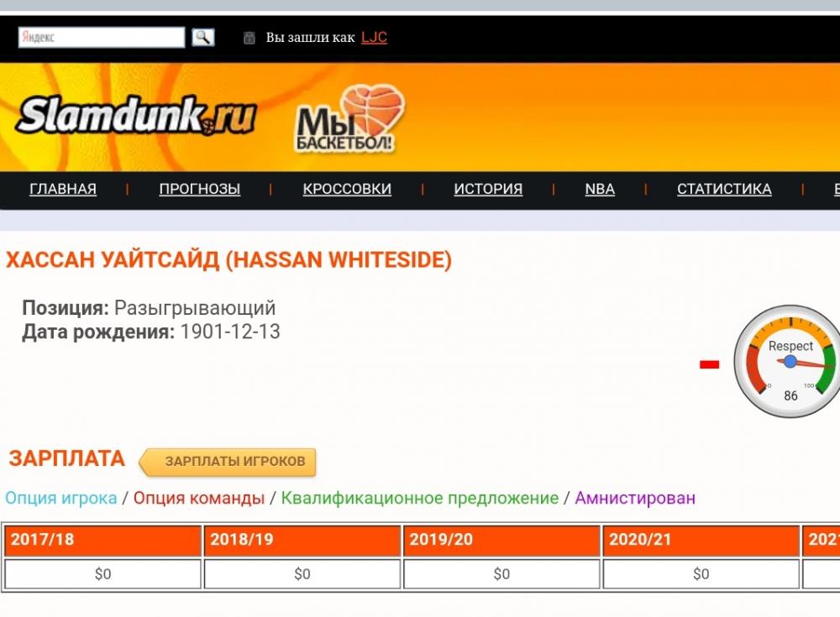Click the $0 cell under 2017/18
The image size is (840, 617).
(102, 574)
